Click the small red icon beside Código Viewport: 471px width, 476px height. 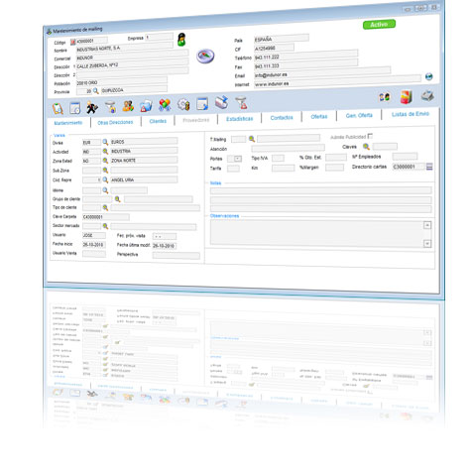[x=73, y=42]
